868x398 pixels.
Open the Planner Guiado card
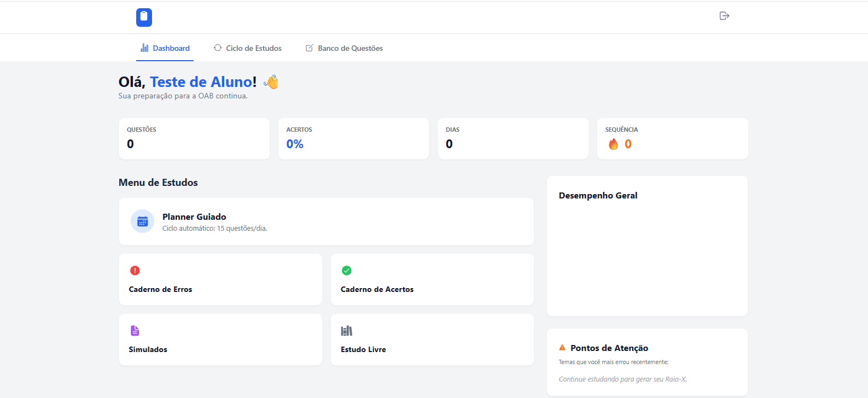(326, 221)
